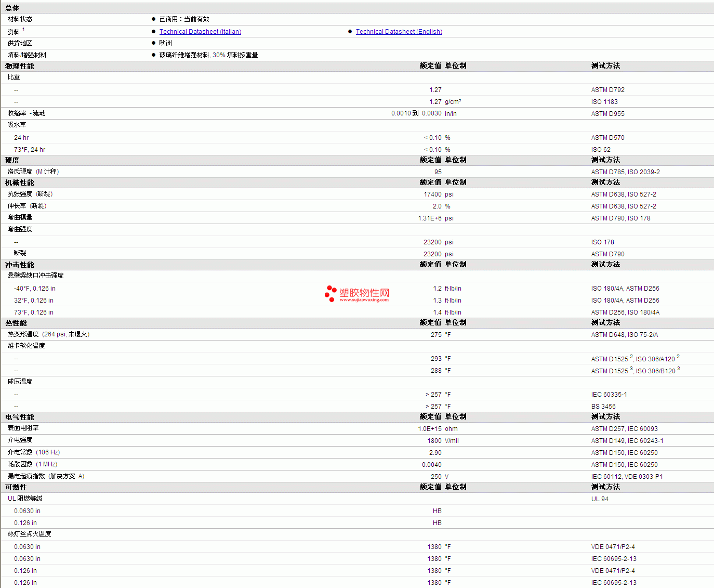
Task: Click the 伸长率 (断裂) label
Action: [27, 206]
